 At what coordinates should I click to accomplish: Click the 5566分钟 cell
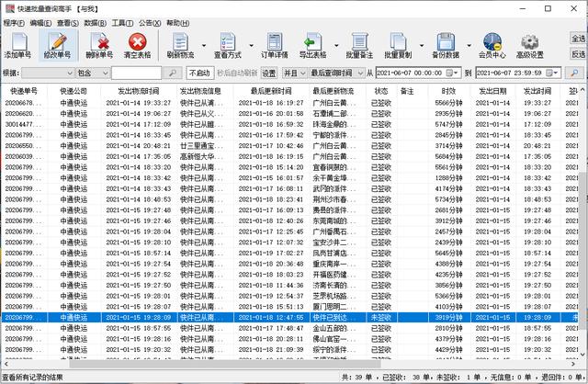[x=448, y=103]
